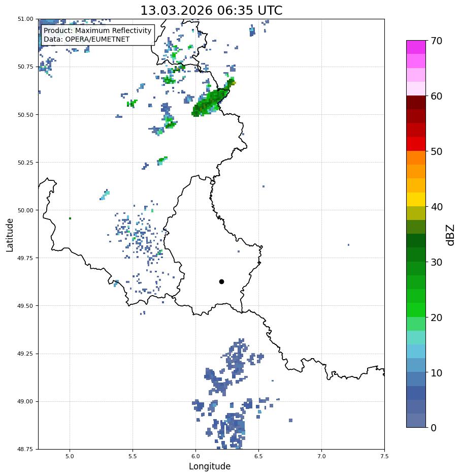Click the 'Latitude' axis label
Viewport: 461px width, 476px height.
click(x=10, y=235)
